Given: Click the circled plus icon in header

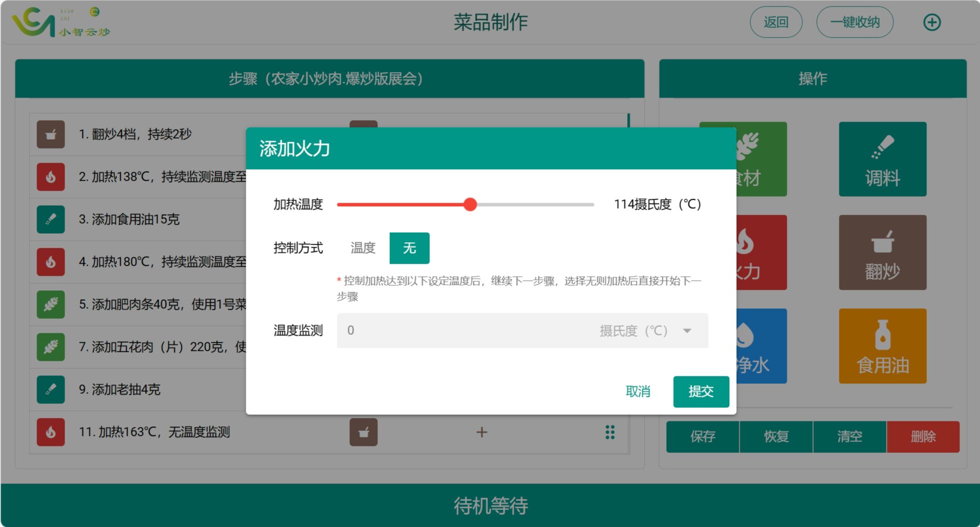Looking at the screenshot, I should point(931,22).
